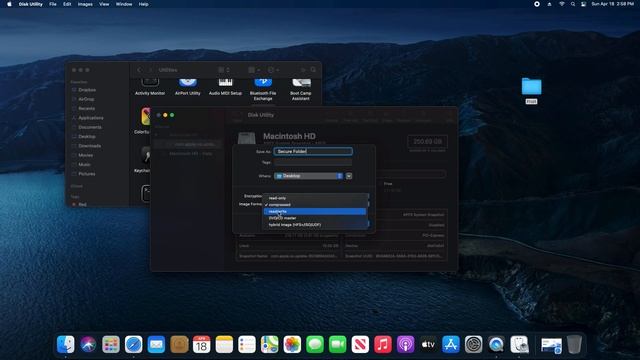Open the Photos app in the Dock
Image resolution: width=640 pixels, height=360 pixels.
[292, 345]
